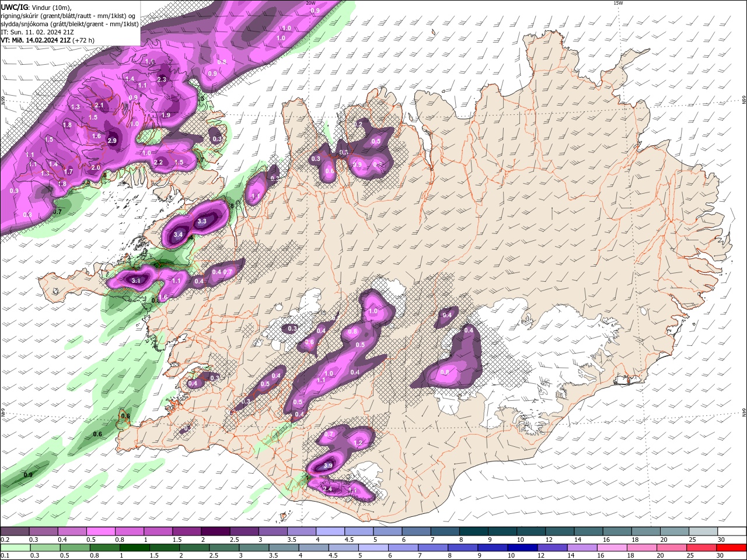Click the '2.2' snowfall value on the map
The width and height of the screenshot is (747, 560).
(x=158, y=162)
